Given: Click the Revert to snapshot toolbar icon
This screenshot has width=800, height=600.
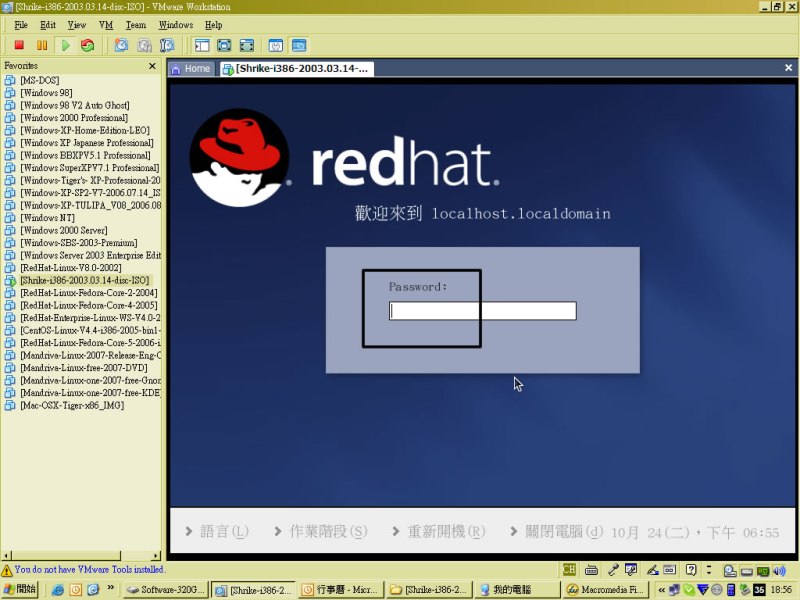Looking at the screenshot, I should (x=144, y=45).
